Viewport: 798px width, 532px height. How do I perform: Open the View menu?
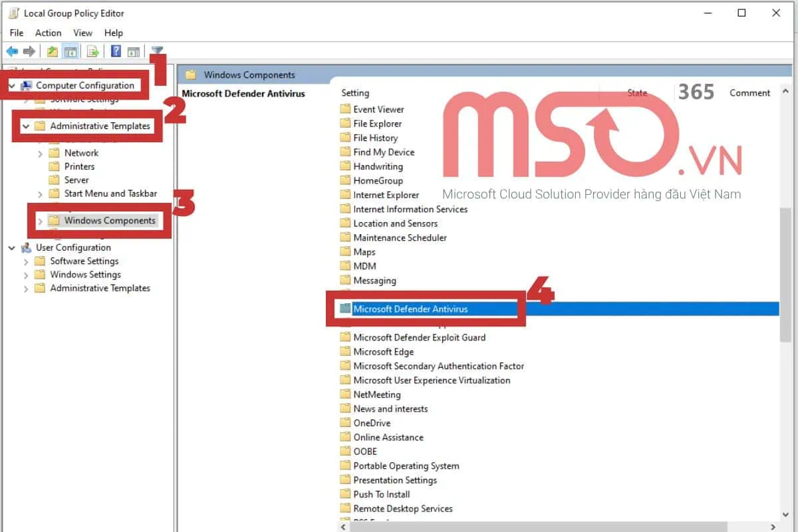[x=82, y=33]
